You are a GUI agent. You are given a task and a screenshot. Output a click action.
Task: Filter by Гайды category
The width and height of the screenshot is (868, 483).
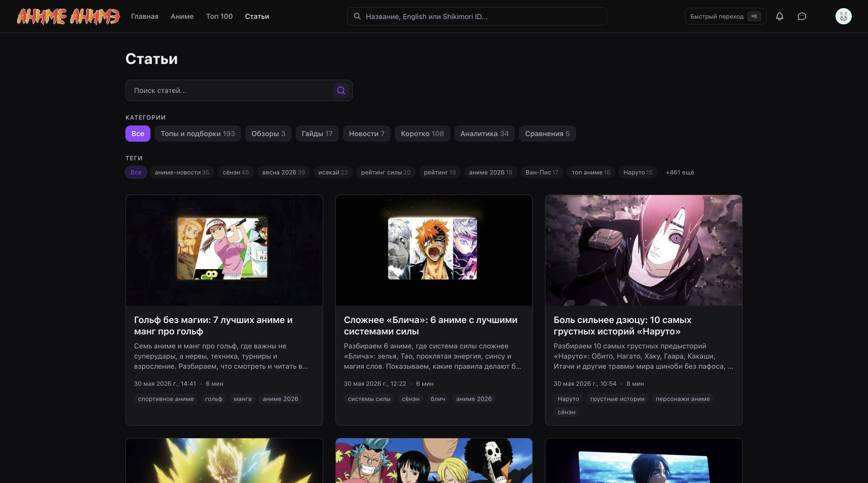pos(317,134)
